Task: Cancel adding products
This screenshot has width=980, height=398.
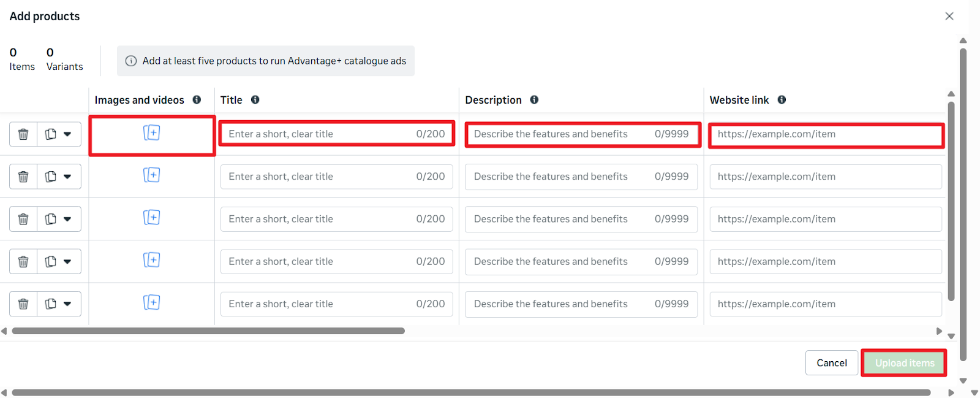Action: (831, 363)
